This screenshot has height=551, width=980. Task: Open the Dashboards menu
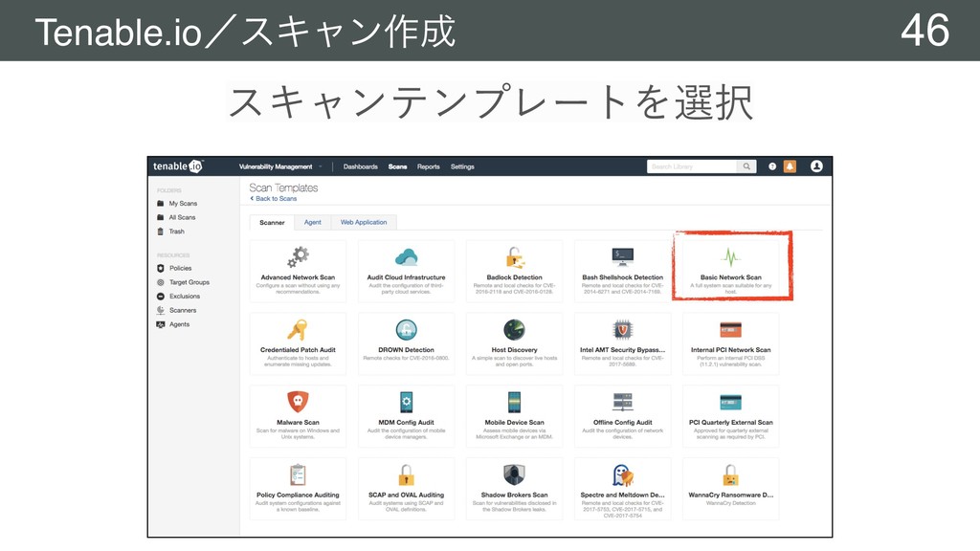coord(361,166)
